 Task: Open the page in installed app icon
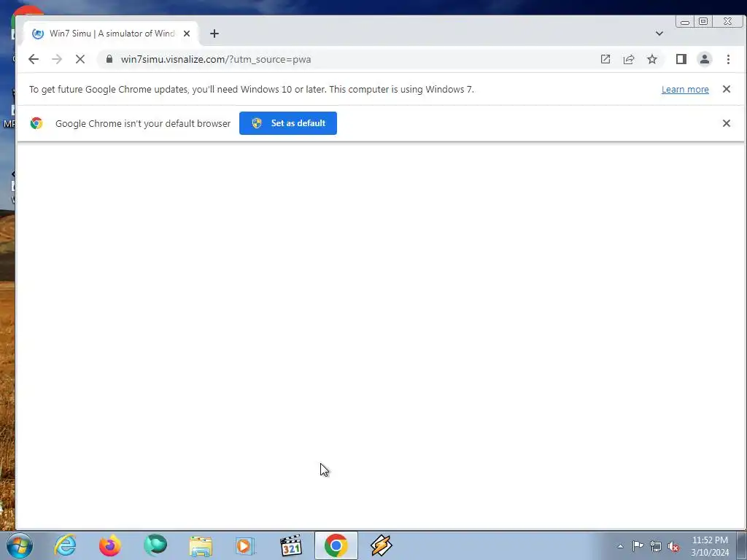pos(605,60)
